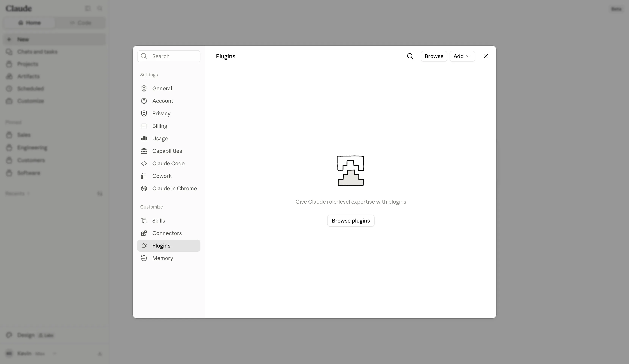
Task: Click the Claude logo
Action: [x=18, y=8]
